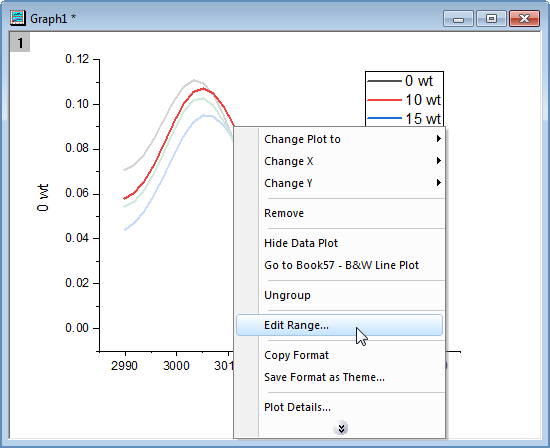Select the 0 wt legend entry
The image size is (550, 448).
[x=418, y=81]
